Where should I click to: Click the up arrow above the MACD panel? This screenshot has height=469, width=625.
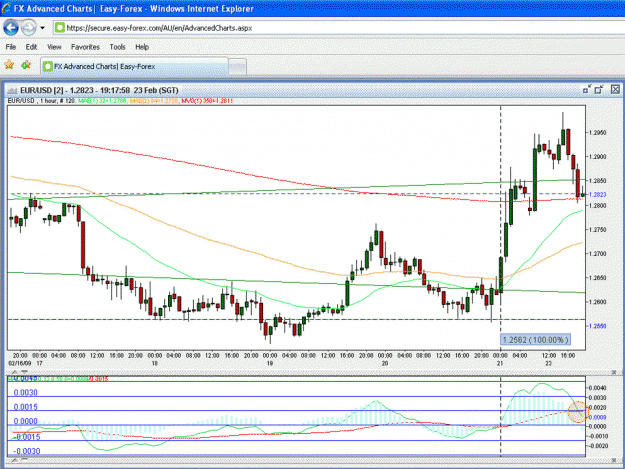coord(15,372)
